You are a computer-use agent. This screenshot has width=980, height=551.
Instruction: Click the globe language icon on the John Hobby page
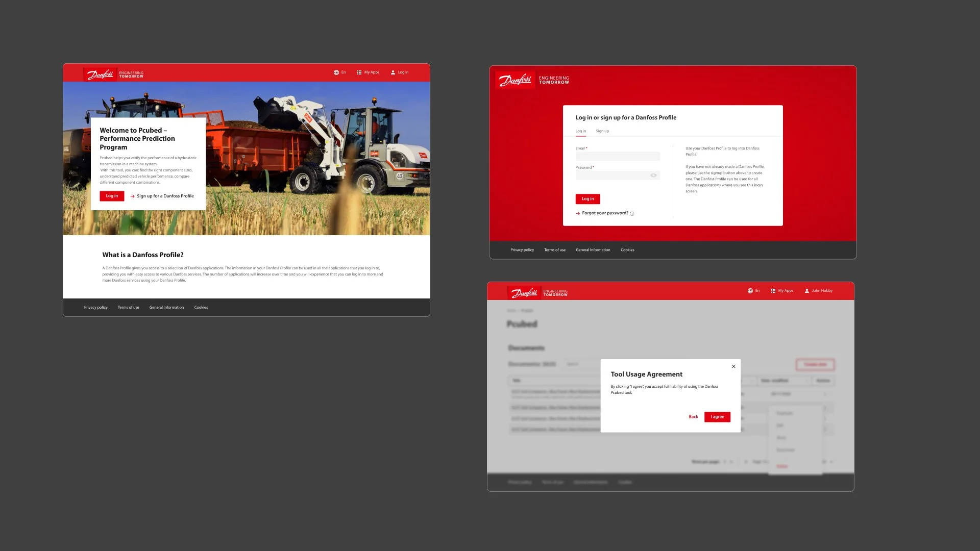[750, 291]
